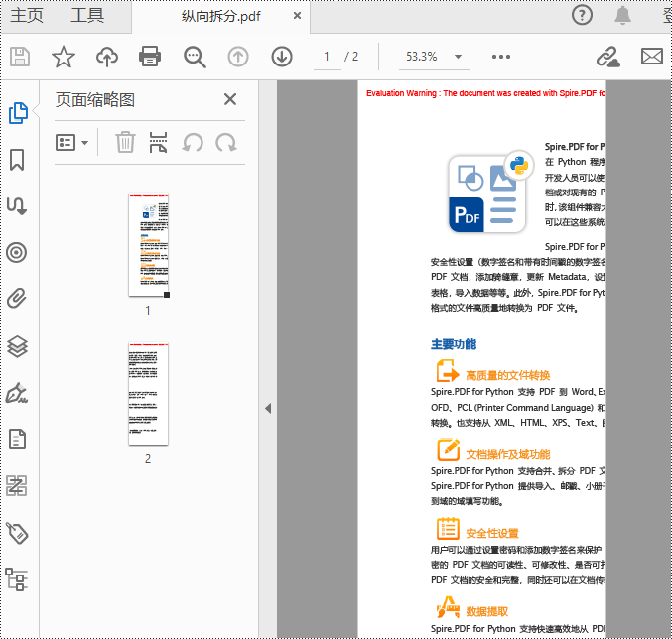Screen dimensions: 672x639
Task: Click the 53.3% zoom level field
Action: [x=422, y=57]
